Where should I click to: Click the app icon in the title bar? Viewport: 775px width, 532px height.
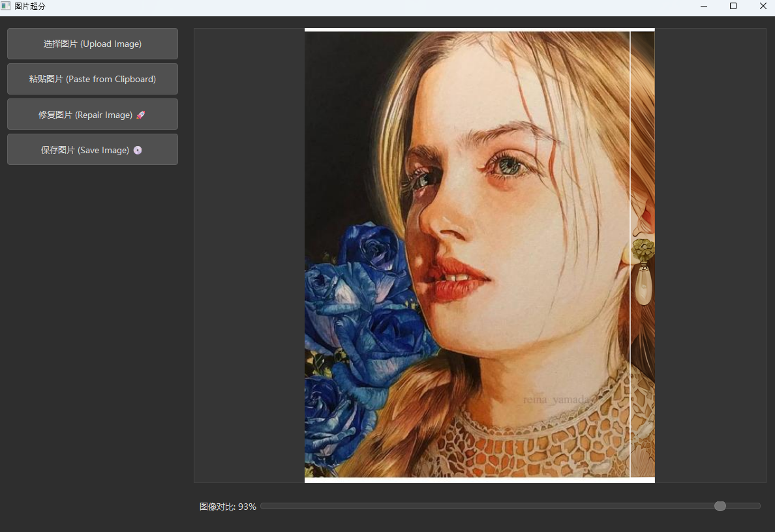coord(6,6)
